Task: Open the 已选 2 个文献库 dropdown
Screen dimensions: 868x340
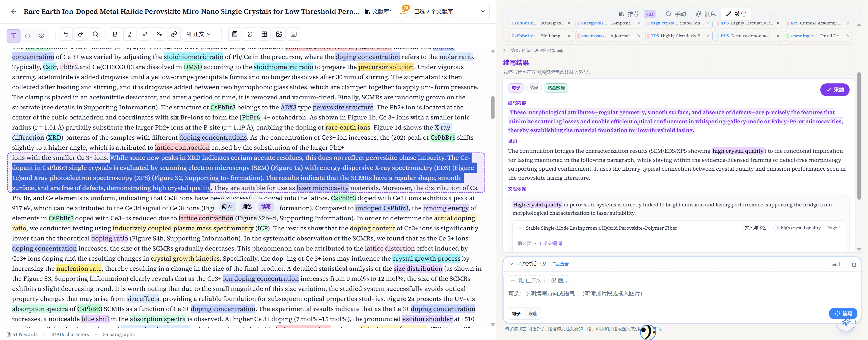Action: click(449, 11)
